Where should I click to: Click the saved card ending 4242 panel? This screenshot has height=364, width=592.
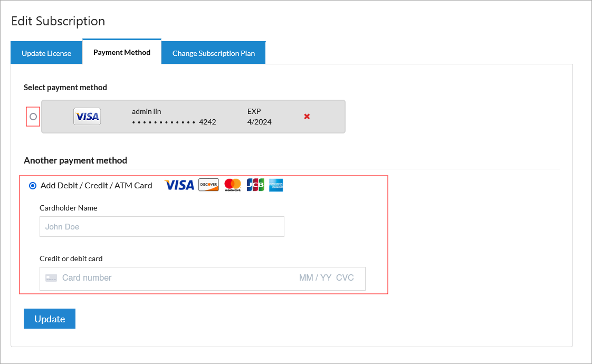coord(193,116)
